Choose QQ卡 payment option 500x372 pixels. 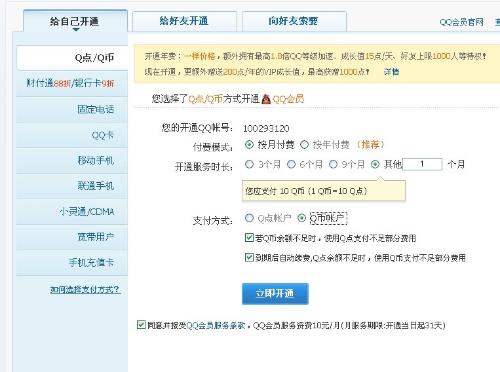(x=72, y=135)
